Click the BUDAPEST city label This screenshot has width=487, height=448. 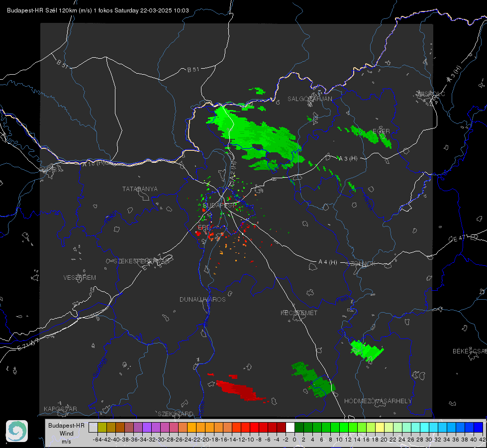tap(219, 205)
